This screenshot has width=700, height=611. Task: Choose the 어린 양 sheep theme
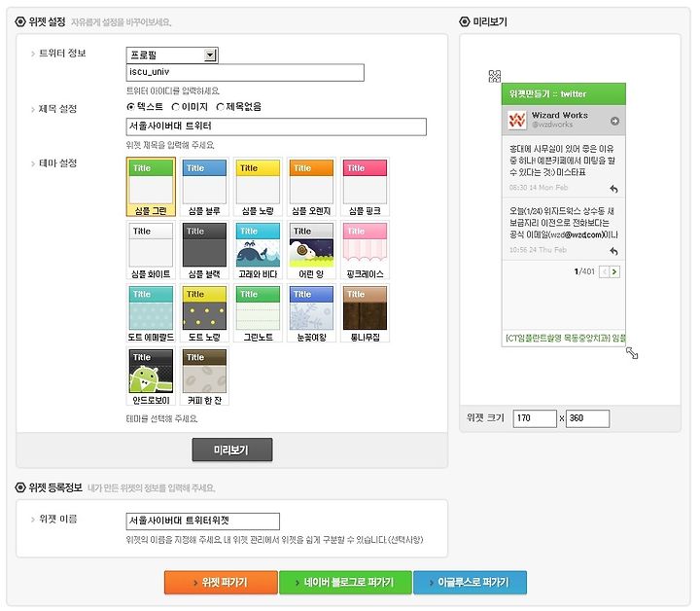pos(312,250)
